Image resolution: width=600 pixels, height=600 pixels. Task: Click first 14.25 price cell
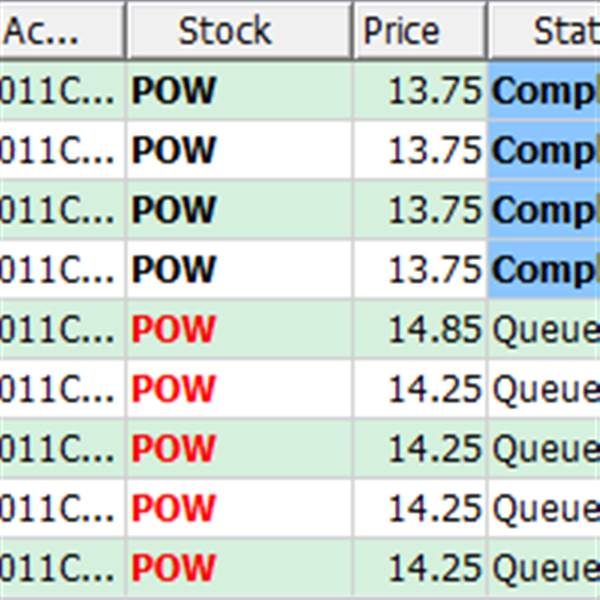420,388
